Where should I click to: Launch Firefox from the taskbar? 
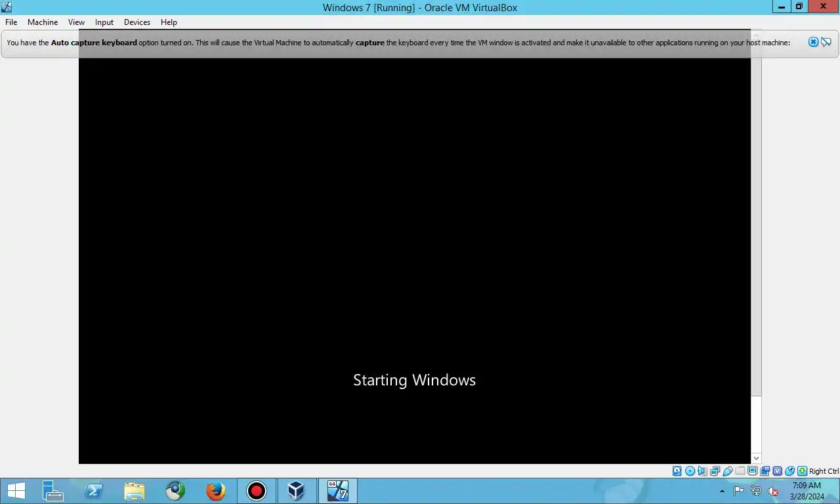(215, 491)
